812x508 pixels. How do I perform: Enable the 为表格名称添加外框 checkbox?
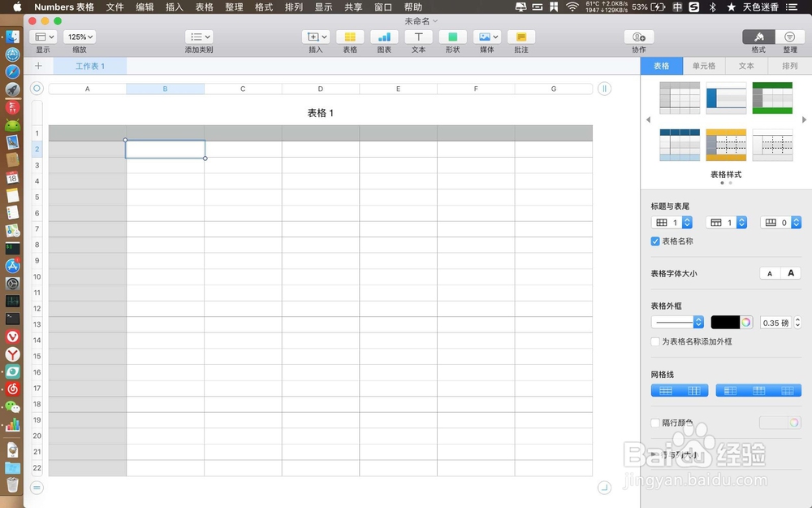654,341
